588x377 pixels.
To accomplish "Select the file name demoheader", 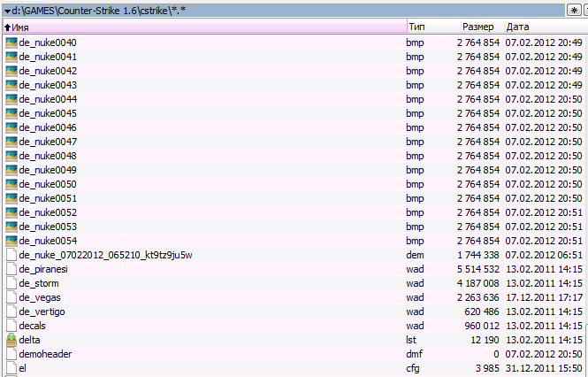I will [45, 354].
